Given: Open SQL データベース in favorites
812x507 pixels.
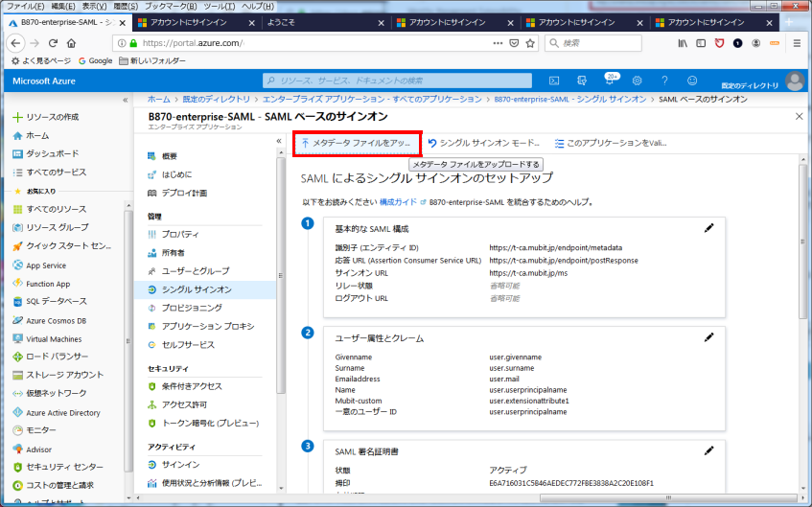Looking at the screenshot, I should click(x=50, y=301).
